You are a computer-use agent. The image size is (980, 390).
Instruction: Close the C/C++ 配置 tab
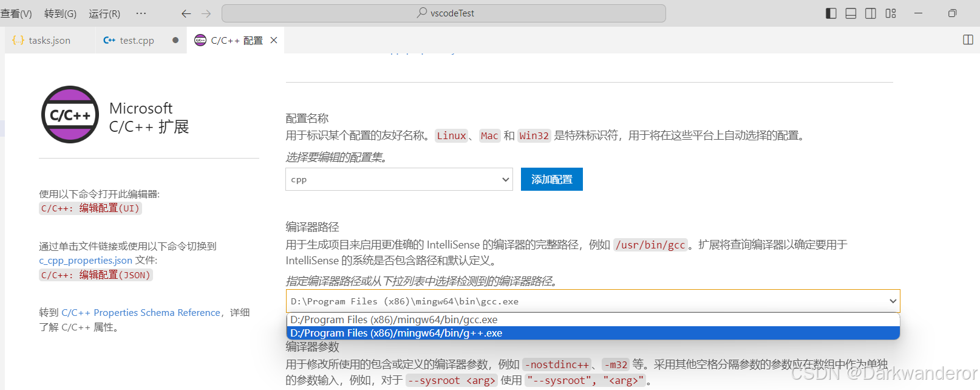274,40
